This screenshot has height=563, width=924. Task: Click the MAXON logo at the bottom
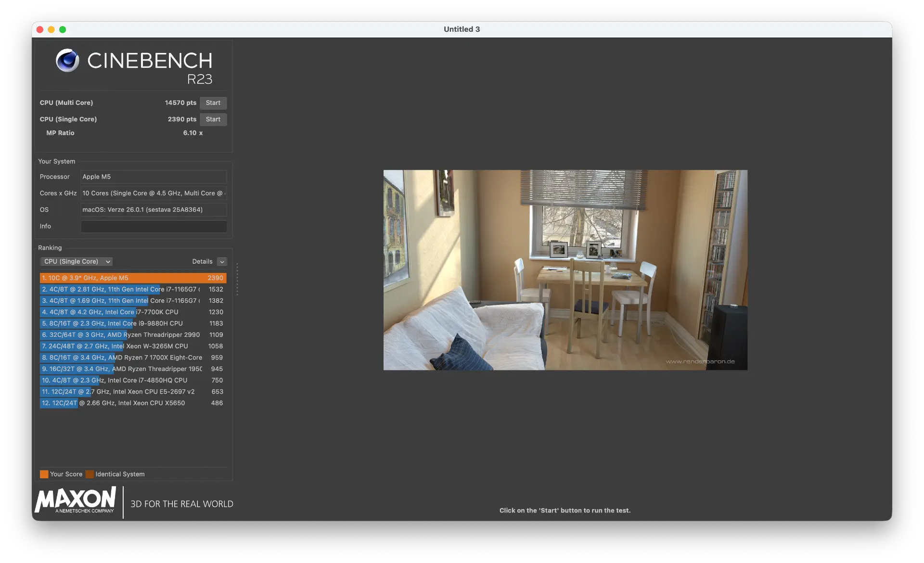(76, 500)
